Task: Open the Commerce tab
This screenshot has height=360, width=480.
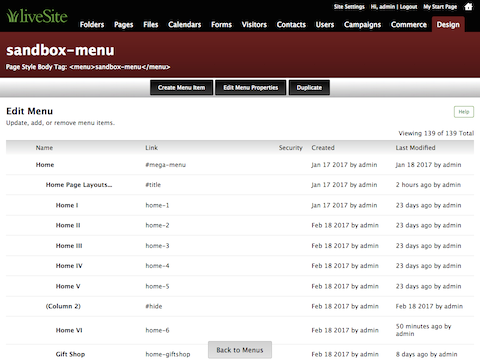Action: pos(409,25)
